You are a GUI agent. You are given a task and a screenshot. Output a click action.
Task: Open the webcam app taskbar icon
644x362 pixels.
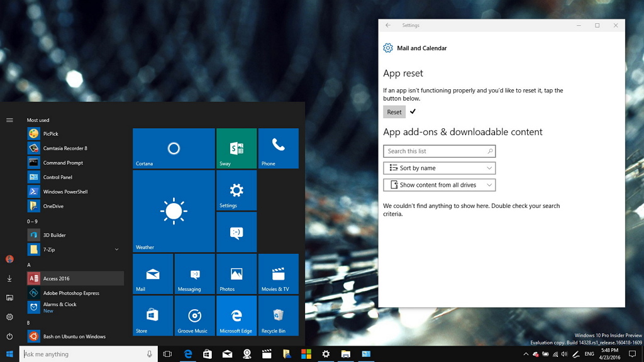247,354
